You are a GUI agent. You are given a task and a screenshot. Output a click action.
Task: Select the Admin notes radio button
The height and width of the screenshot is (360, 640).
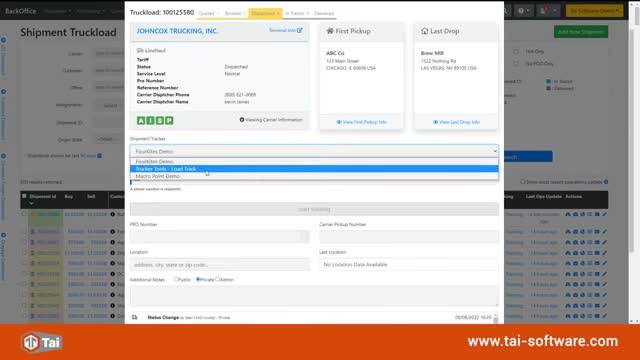pyautogui.click(x=218, y=280)
